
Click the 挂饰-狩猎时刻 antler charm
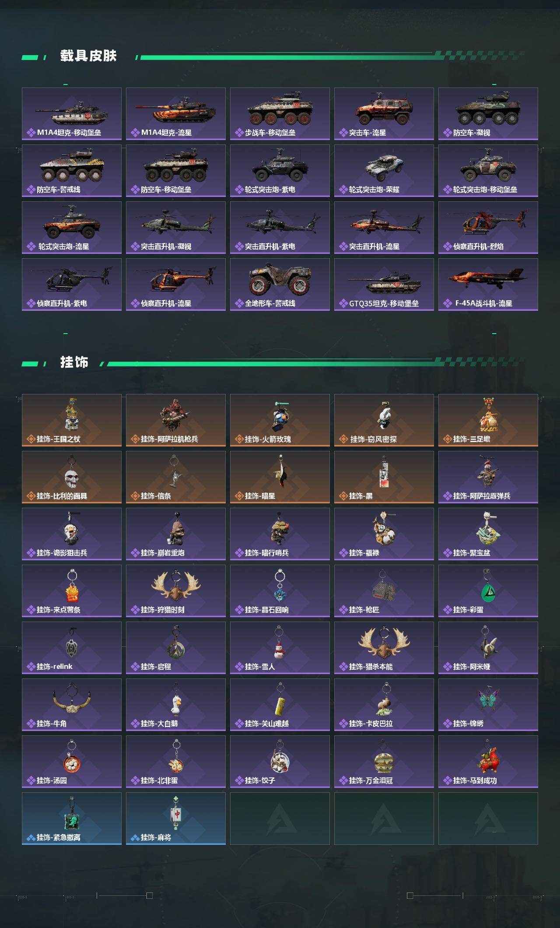(176, 591)
